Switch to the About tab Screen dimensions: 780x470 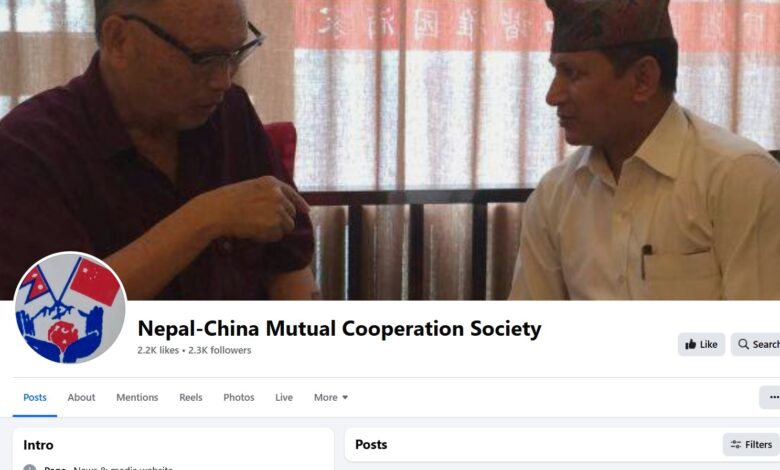point(81,397)
